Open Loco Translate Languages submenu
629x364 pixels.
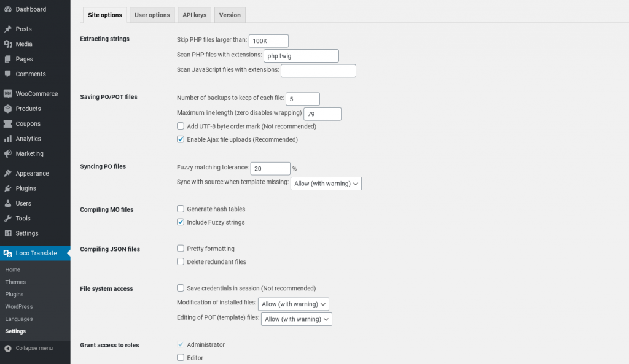pos(19,319)
